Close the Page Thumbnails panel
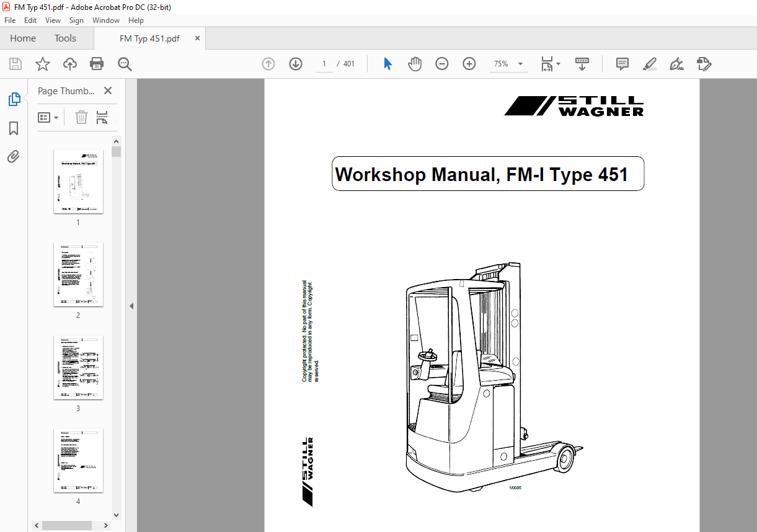 [108, 91]
